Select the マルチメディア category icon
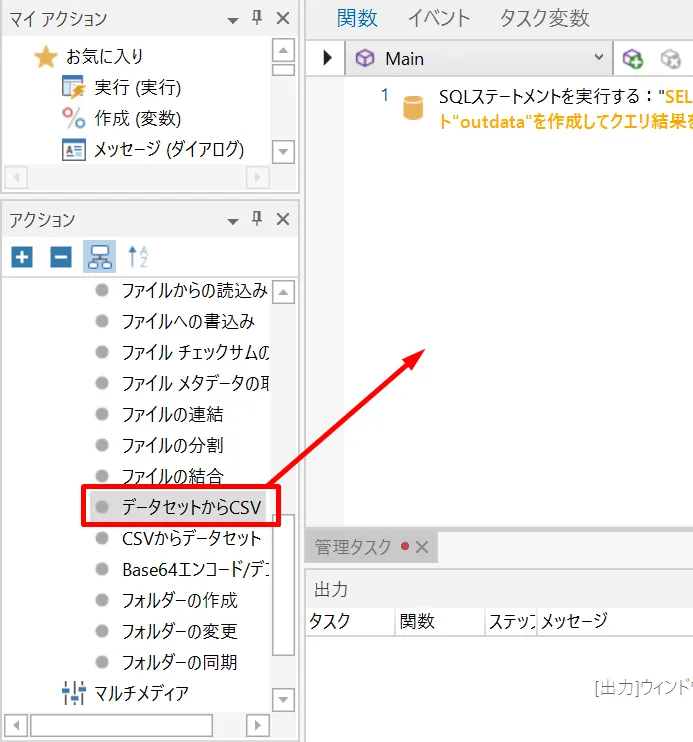 click(75, 692)
